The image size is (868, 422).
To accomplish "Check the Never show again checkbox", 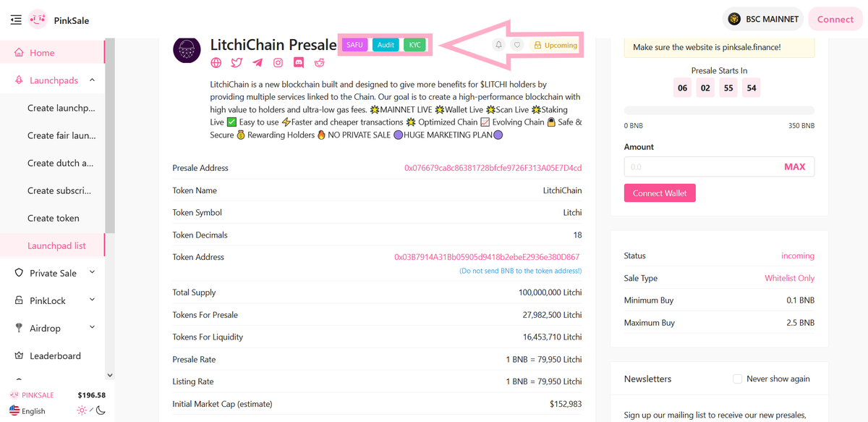I will tap(737, 379).
